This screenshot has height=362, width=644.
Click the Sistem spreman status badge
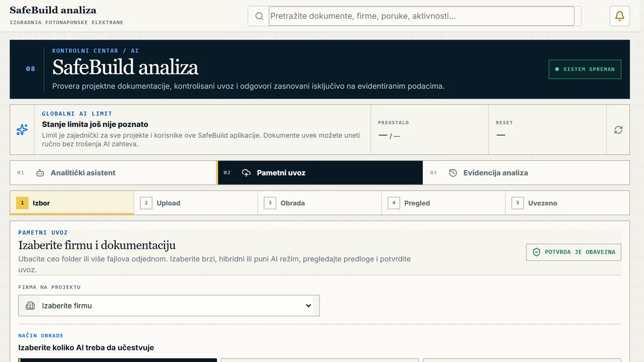585,69
